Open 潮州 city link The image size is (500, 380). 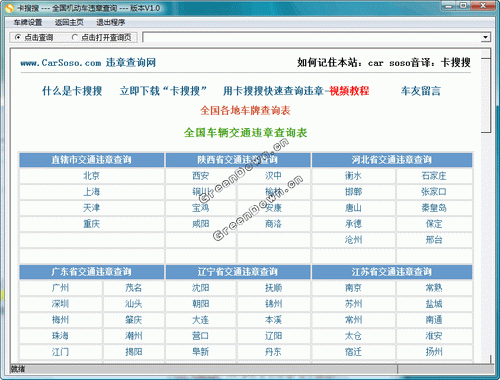pyautogui.click(x=133, y=336)
